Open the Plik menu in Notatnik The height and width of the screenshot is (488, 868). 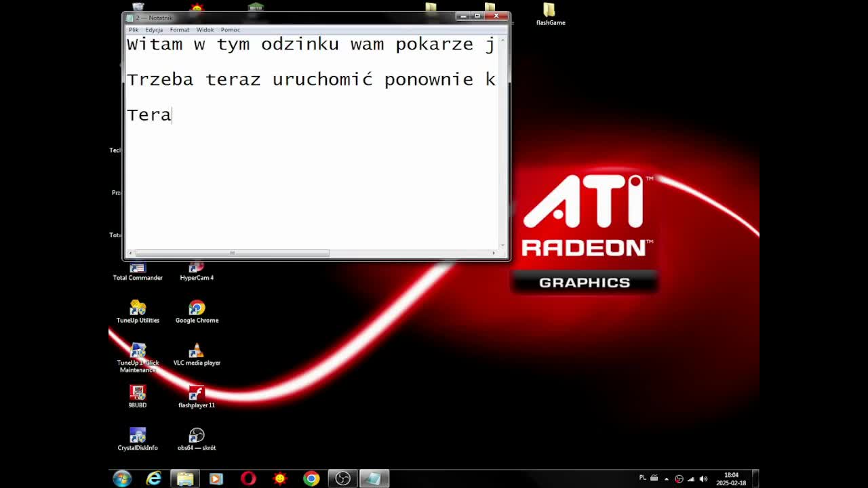pyautogui.click(x=134, y=30)
